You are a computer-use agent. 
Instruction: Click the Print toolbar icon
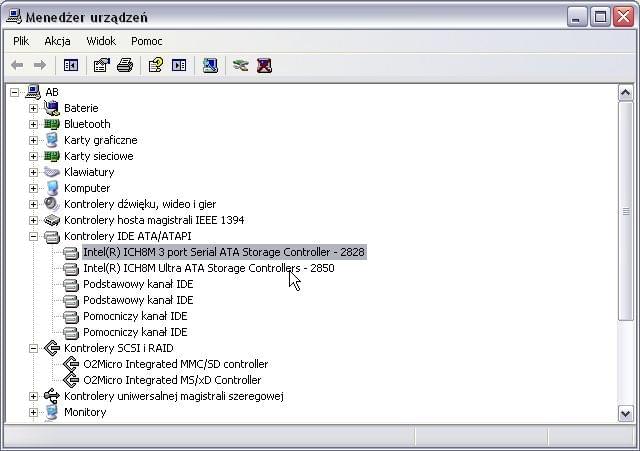125,65
